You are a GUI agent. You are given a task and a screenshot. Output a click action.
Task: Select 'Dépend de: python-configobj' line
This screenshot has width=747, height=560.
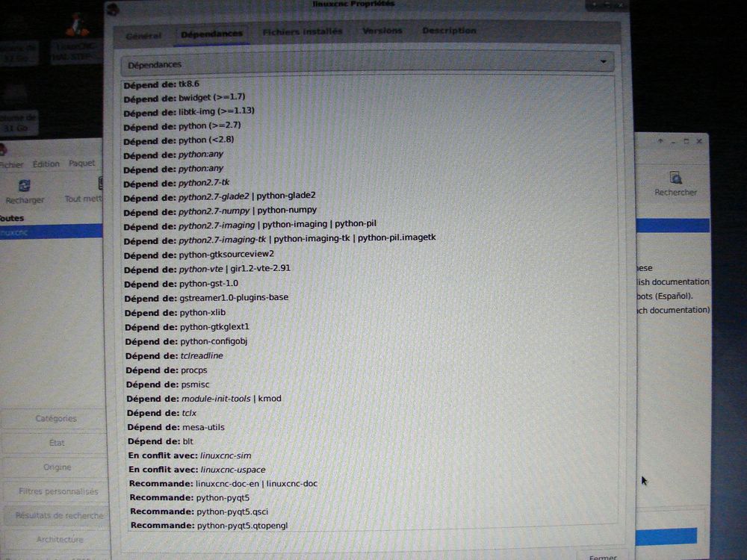coord(186,341)
